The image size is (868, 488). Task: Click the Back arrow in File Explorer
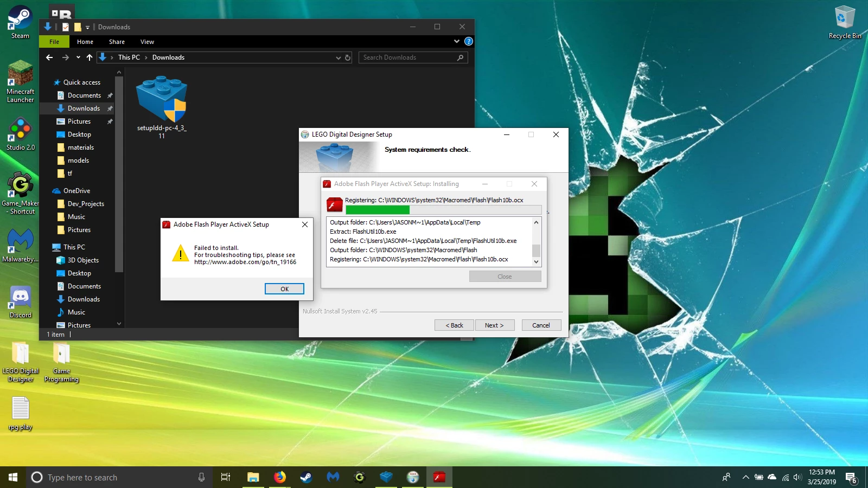(49, 57)
